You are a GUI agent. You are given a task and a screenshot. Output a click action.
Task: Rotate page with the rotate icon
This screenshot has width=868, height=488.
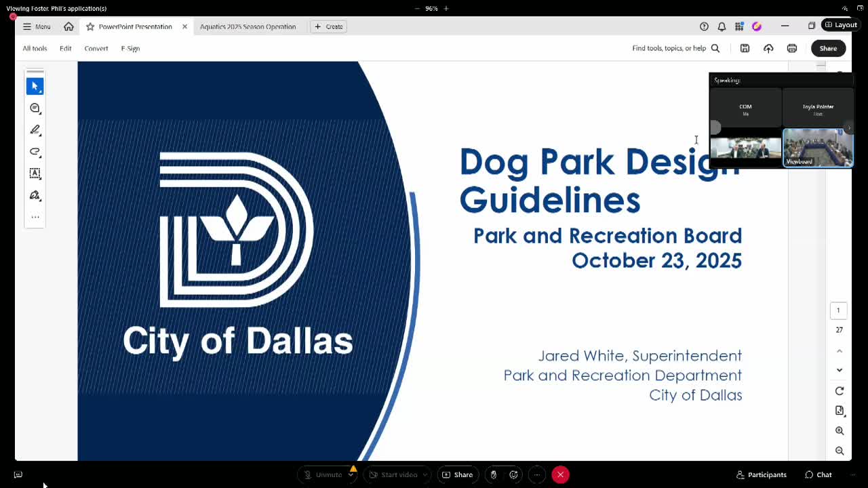840,391
